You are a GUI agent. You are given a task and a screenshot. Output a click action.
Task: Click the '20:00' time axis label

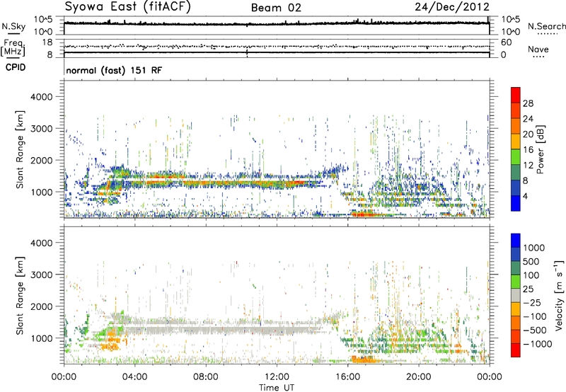coord(418,377)
